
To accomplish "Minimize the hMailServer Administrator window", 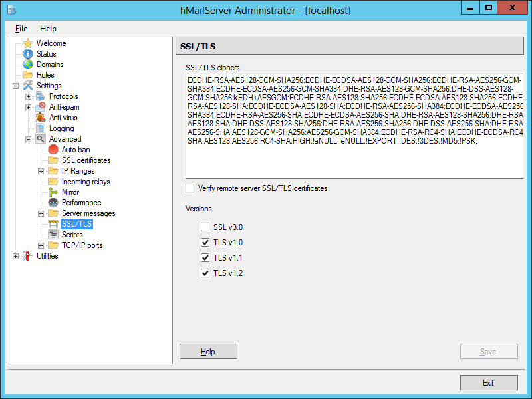I will [470, 8].
